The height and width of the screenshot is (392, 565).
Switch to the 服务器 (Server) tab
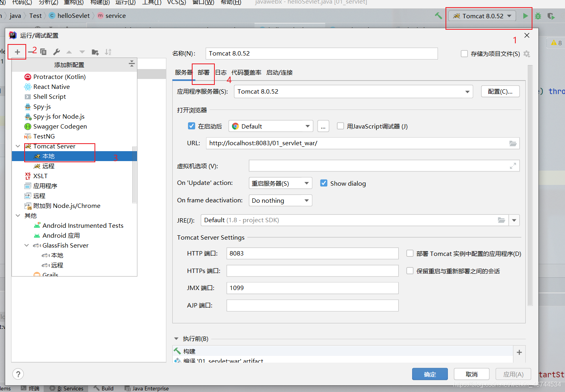point(183,72)
